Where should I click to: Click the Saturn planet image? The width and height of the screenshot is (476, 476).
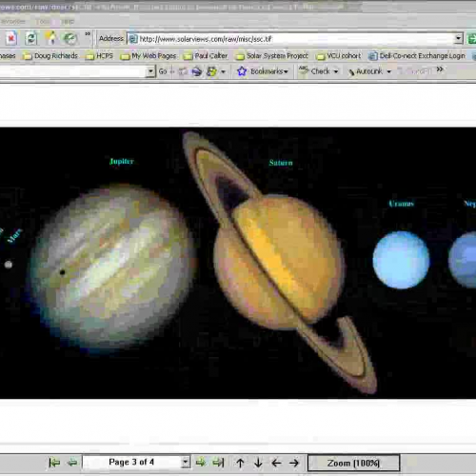pos(279,263)
